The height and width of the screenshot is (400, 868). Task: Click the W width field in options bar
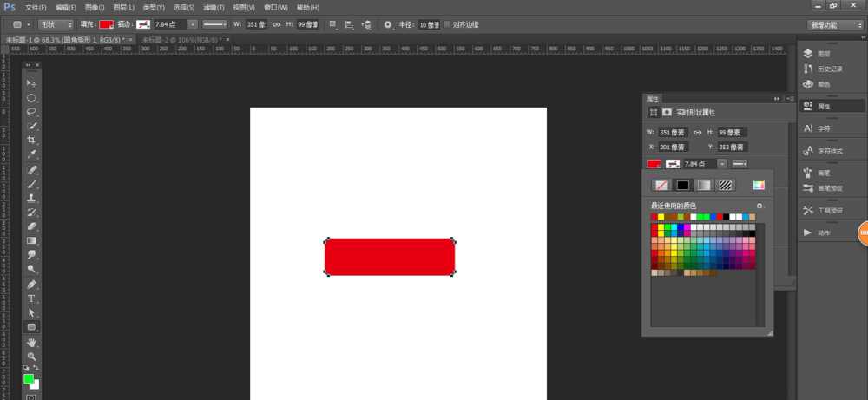pyautogui.click(x=258, y=25)
